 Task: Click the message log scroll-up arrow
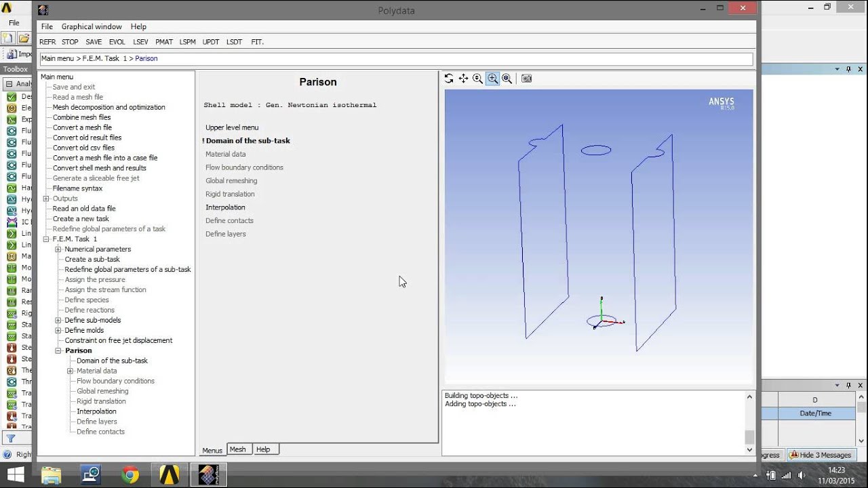pyautogui.click(x=749, y=397)
